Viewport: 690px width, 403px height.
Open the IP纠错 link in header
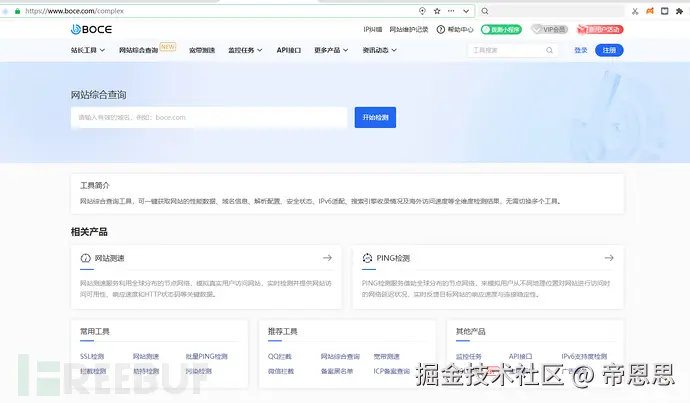click(372, 29)
